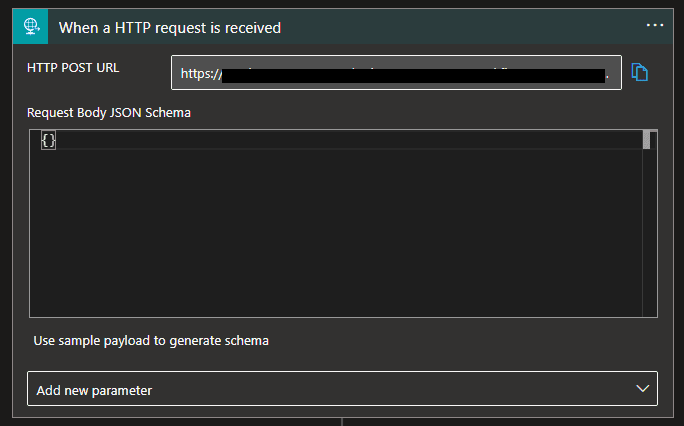Viewport: 684px width, 426px height.
Task: Copy the HTTP POST URL
Action: (x=640, y=73)
